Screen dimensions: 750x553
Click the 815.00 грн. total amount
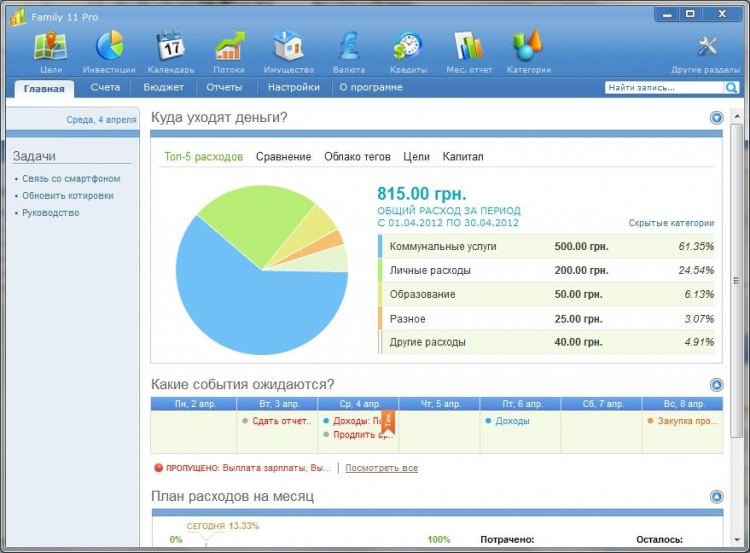pyautogui.click(x=421, y=194)
